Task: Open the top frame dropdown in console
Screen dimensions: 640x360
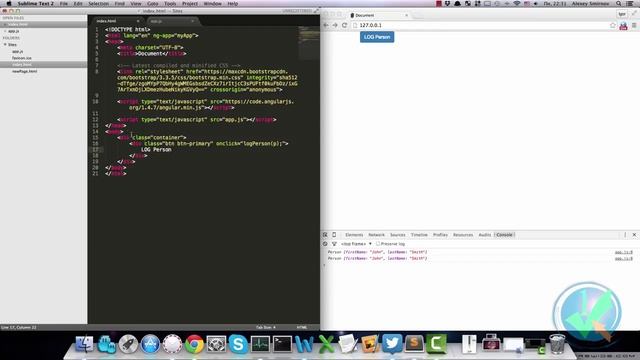Action: 356,244
